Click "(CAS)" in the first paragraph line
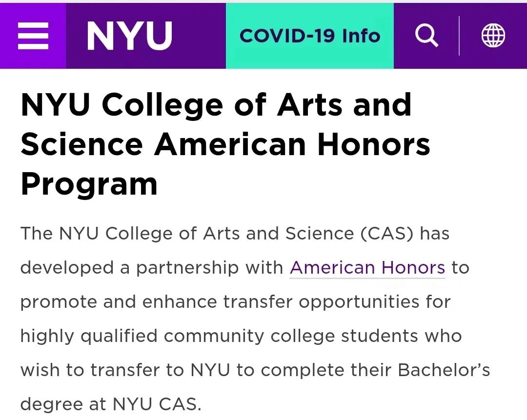The height and width of the screenshot is (420, 527). 387,234
